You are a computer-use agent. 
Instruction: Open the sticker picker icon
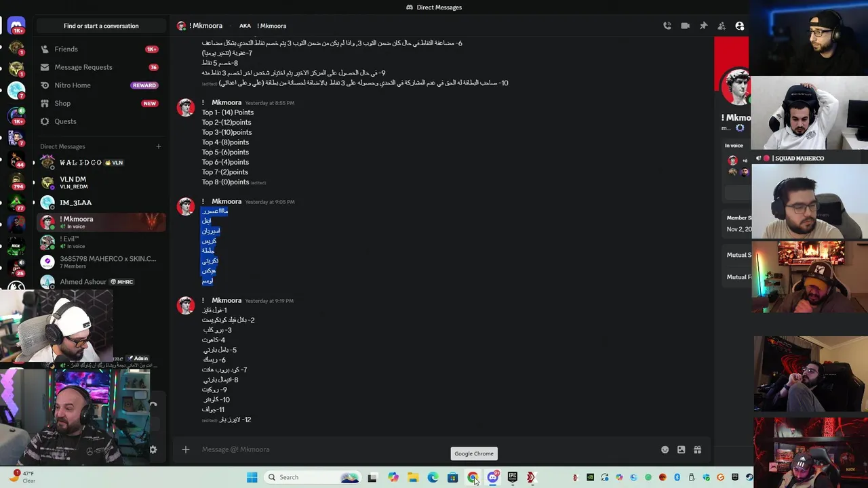[681, 449]
